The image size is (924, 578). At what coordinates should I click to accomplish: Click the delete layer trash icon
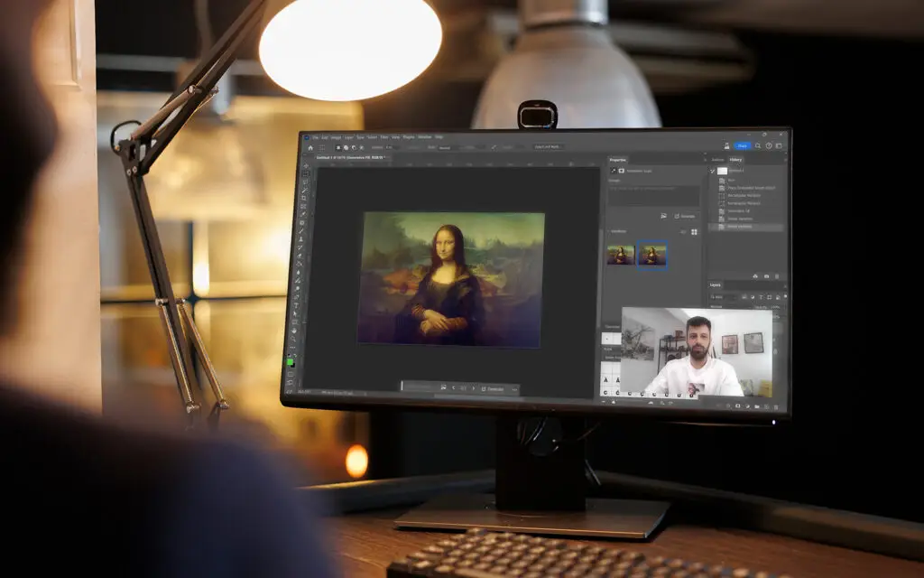click(x=776, y=406)
